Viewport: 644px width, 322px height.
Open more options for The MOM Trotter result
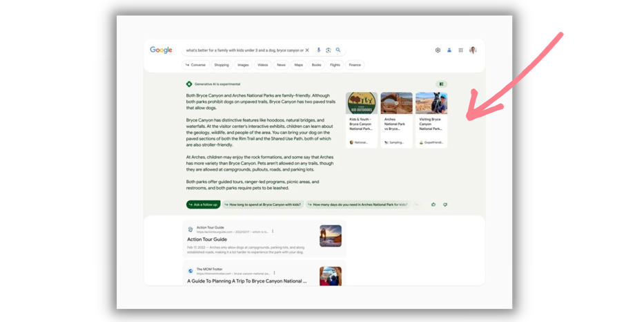(274, 273)
